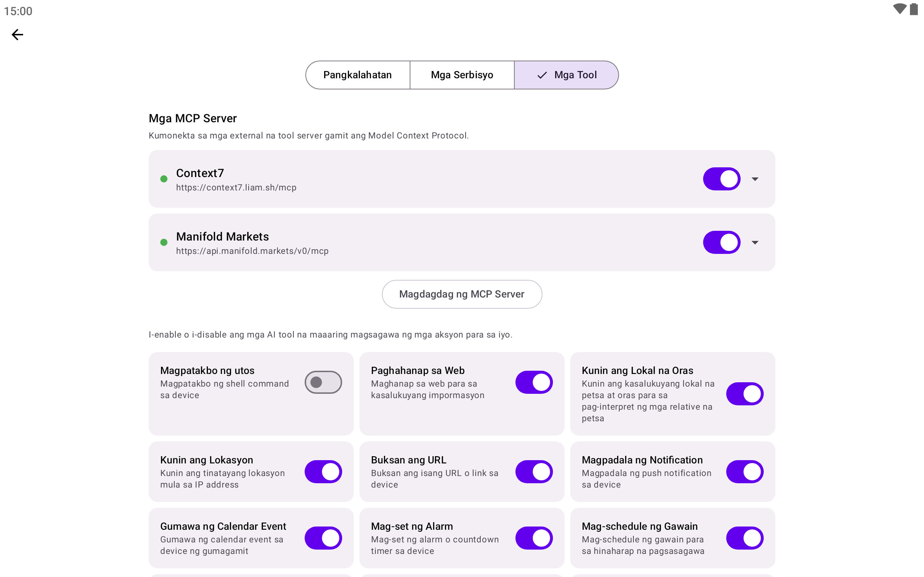
Task: Select the Gumawa ng Calendar Event card
Action: tap(229, 538)
